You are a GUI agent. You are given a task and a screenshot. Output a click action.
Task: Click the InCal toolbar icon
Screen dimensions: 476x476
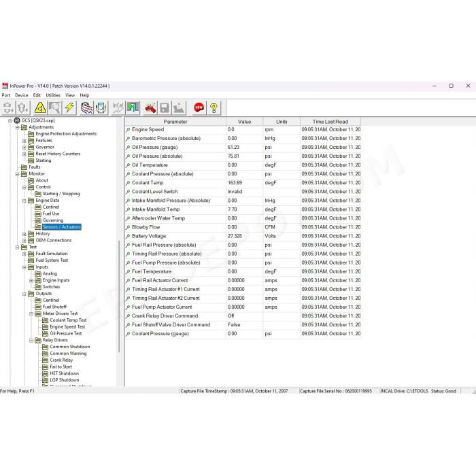[x=118, y=107]
